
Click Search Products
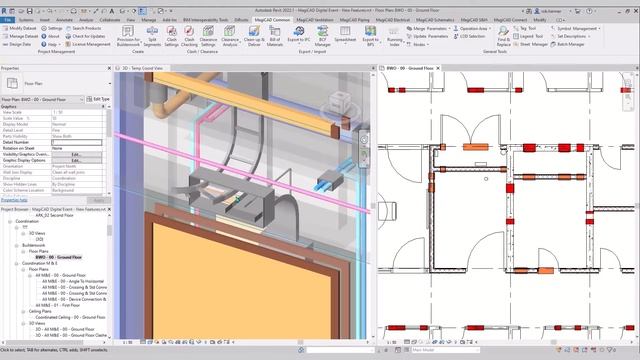coord(83,28)
